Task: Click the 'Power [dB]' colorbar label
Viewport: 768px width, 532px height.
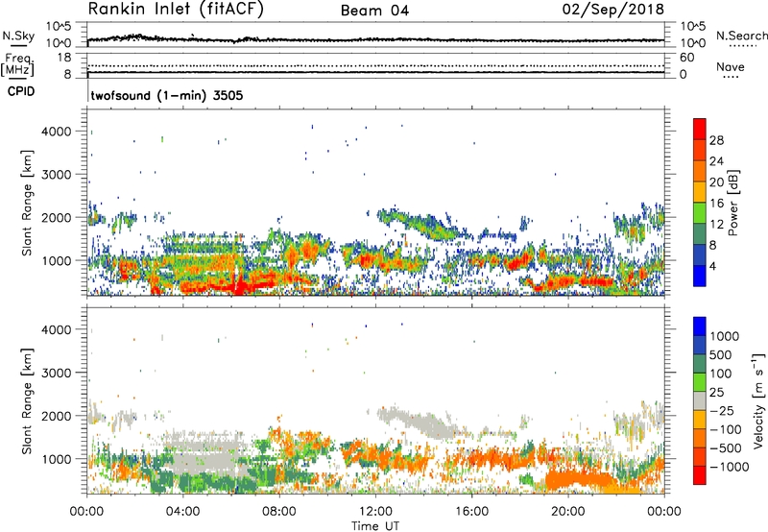Action: pyautogui.click(x=732, y=203)
